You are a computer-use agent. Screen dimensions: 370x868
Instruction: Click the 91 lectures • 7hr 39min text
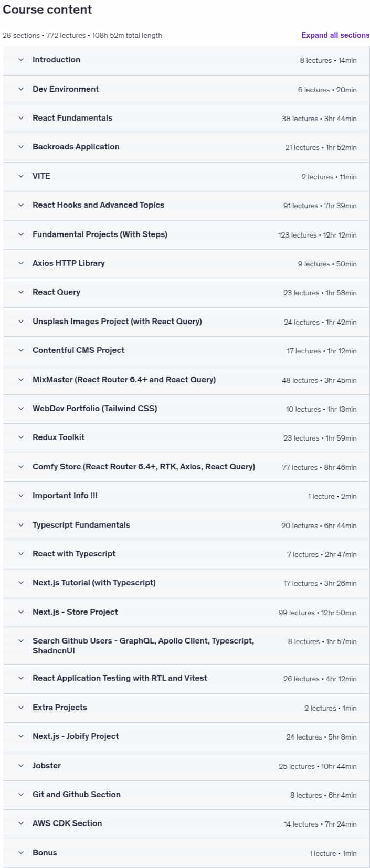click(x=320, y=206)
